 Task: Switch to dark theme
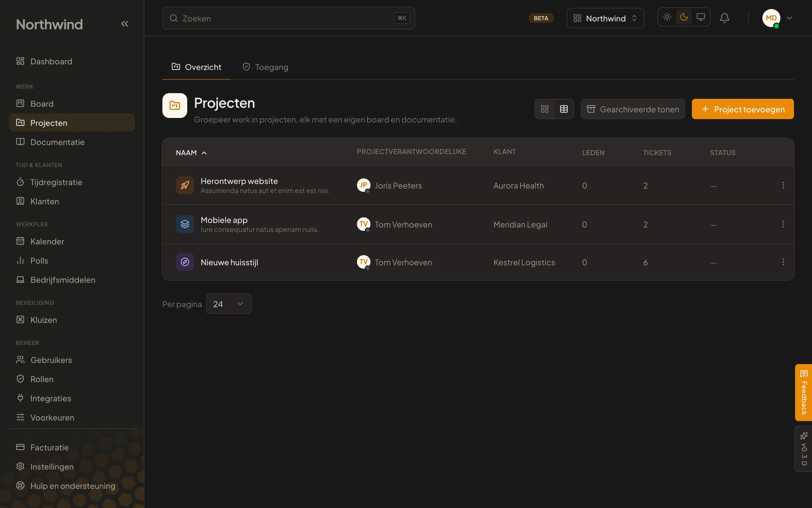click(684, 17)
